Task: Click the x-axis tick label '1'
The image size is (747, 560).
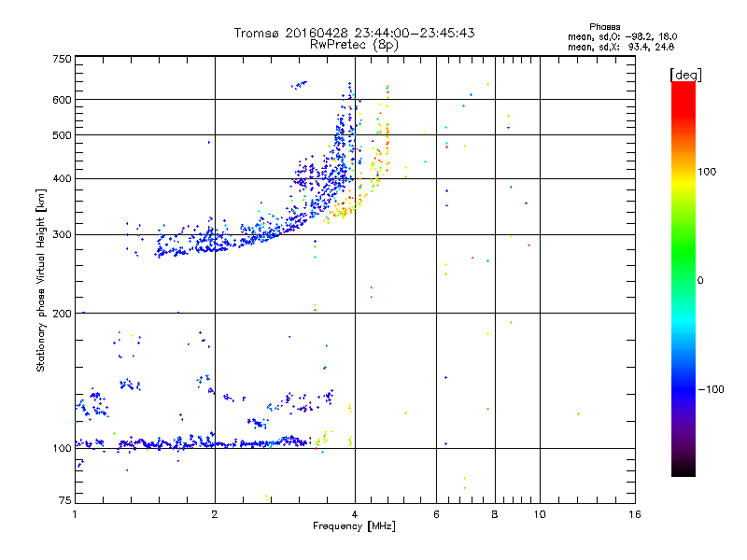Action: click(x=75, y=514)
